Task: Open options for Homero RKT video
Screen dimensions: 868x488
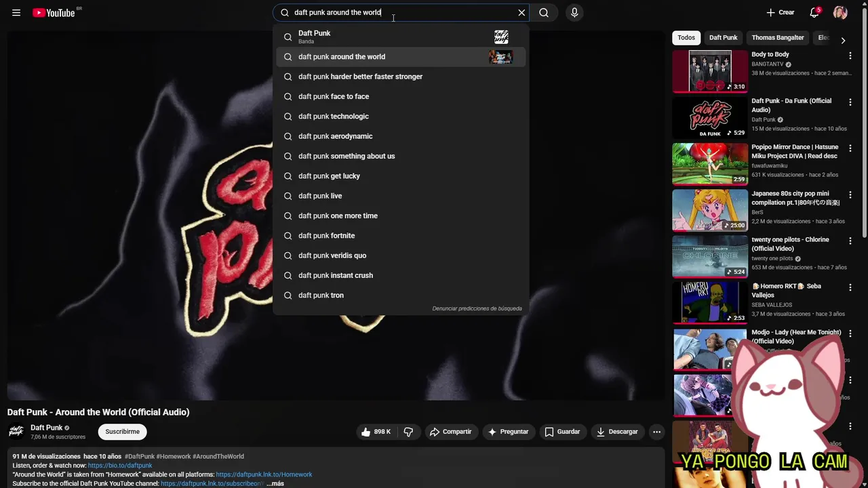Action: 850,287
